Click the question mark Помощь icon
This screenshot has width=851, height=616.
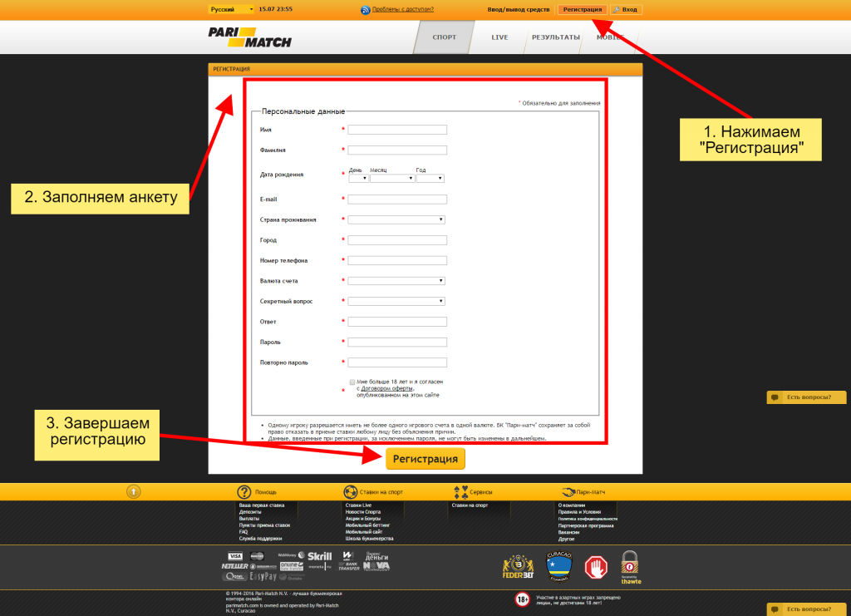coord(244,492)
